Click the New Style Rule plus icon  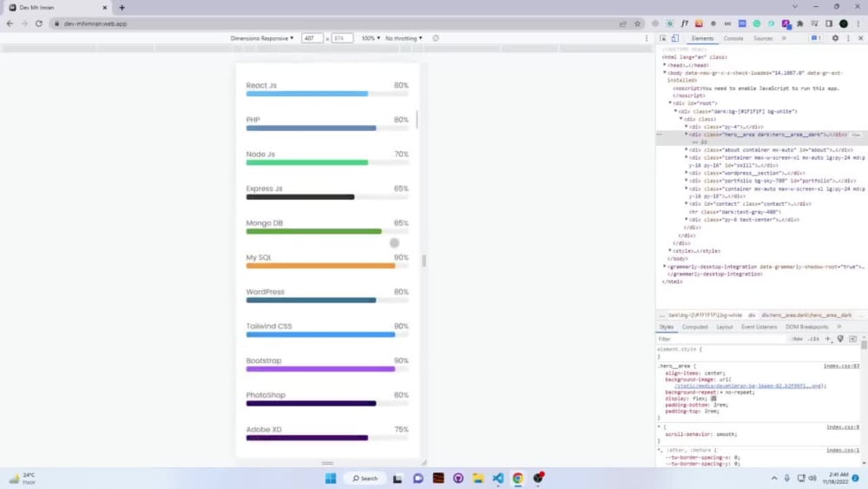coord(827,339)
